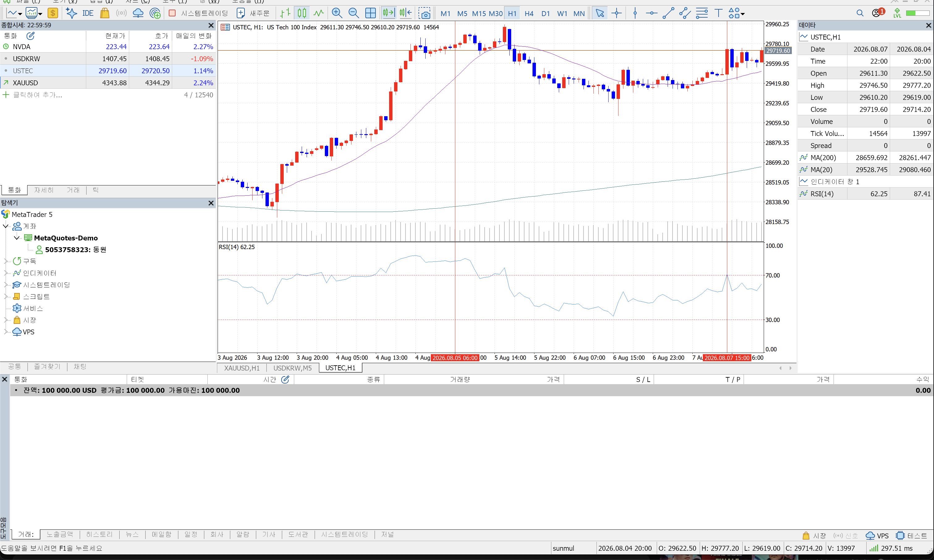Image resolution: width=934 pixels, height=560 pixels.
Task: Click the 시장 market status bar button
Action: point(814,536)
